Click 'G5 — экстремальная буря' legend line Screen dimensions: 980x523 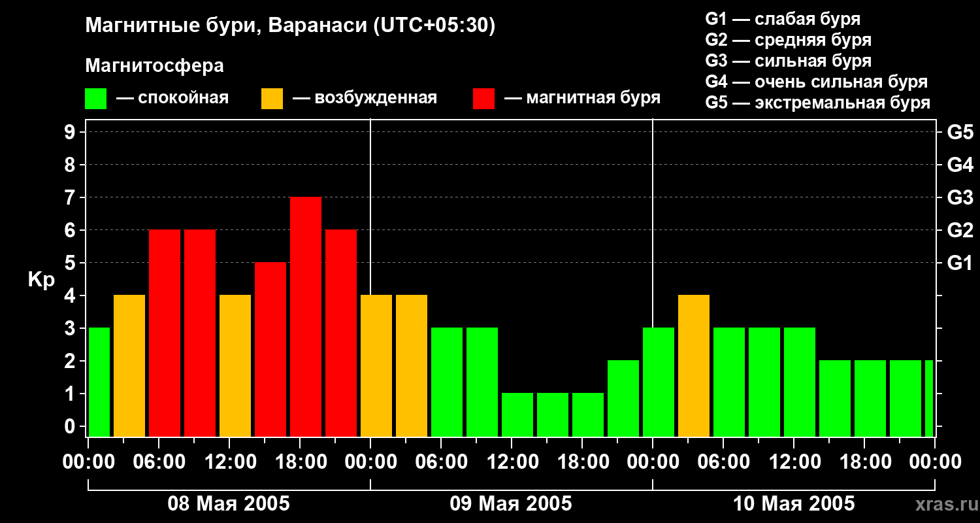click(818, 103)
